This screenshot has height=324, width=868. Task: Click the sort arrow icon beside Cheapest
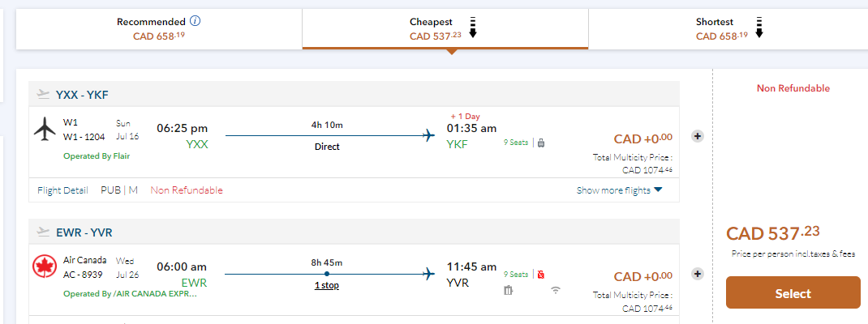click(x=472, y=28)
